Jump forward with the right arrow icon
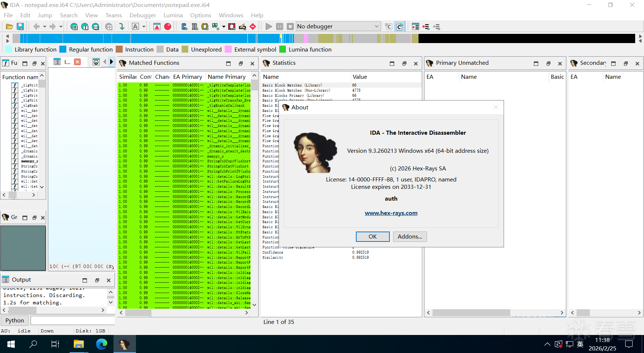 coord(53,27)
